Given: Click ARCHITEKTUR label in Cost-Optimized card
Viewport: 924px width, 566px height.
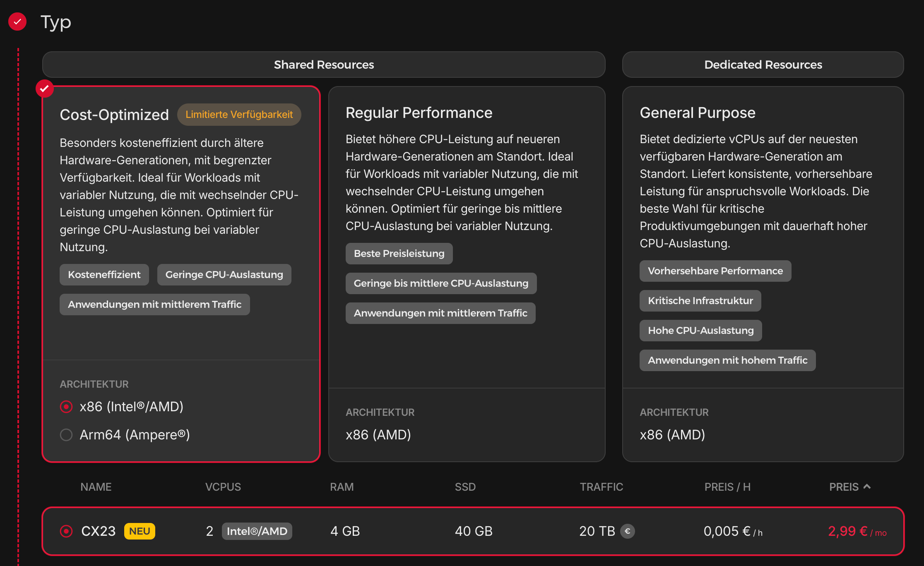Looking at the screenshot, I should point(94,384).
